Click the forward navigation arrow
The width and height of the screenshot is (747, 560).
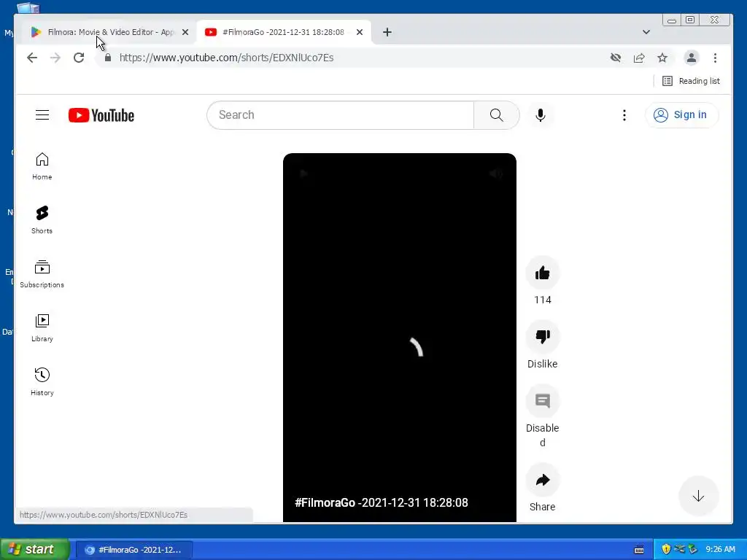click(55, 58)
